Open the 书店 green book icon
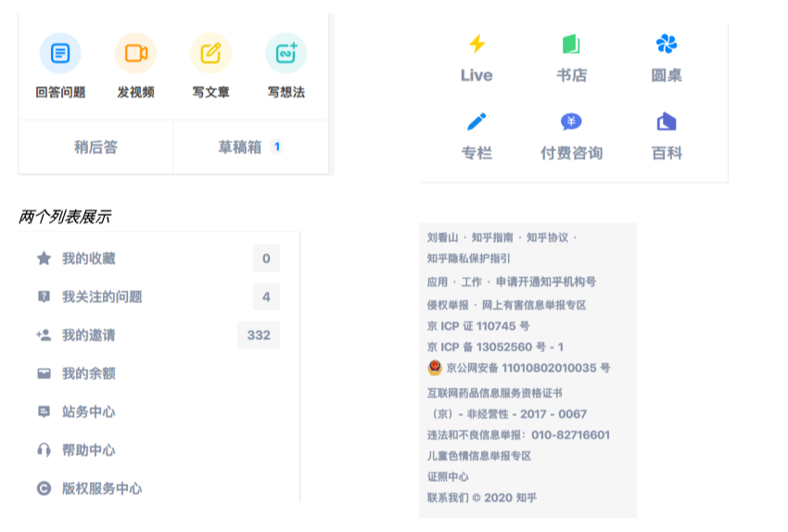This screenshot has height=532, width=788. (x=571, y=44)
